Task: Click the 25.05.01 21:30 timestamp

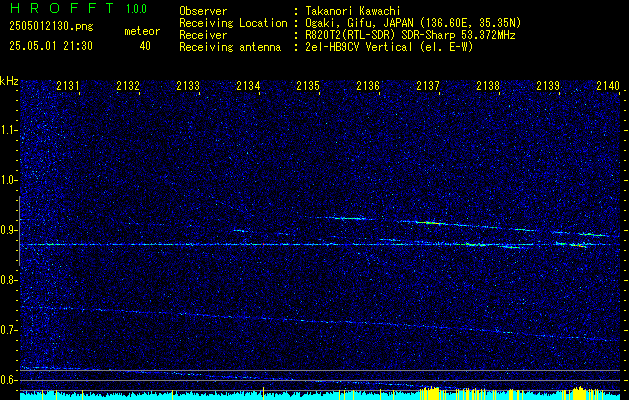Action: click(x=51, y=46)
